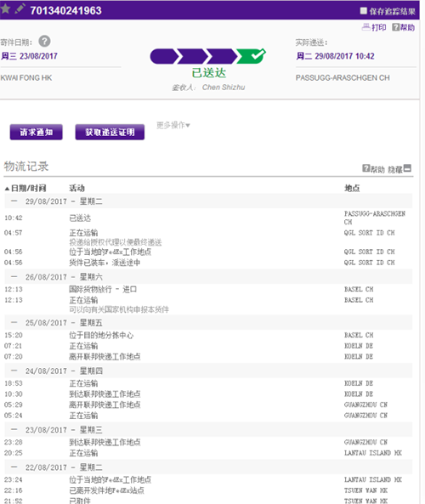Collapse the 26/08/2017 星期六 date group
425x504 pixels.
click(x=14, y=277)
